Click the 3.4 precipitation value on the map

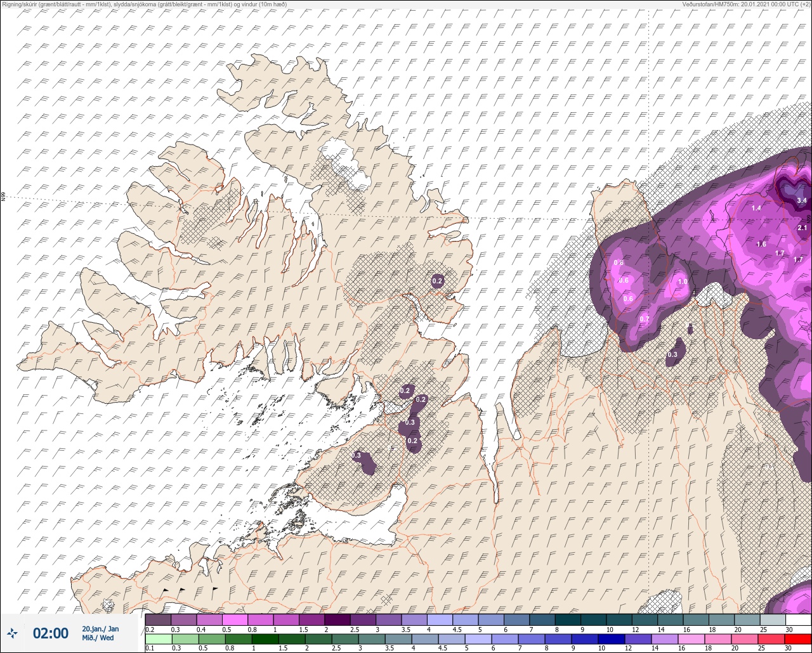pos(802,201)
